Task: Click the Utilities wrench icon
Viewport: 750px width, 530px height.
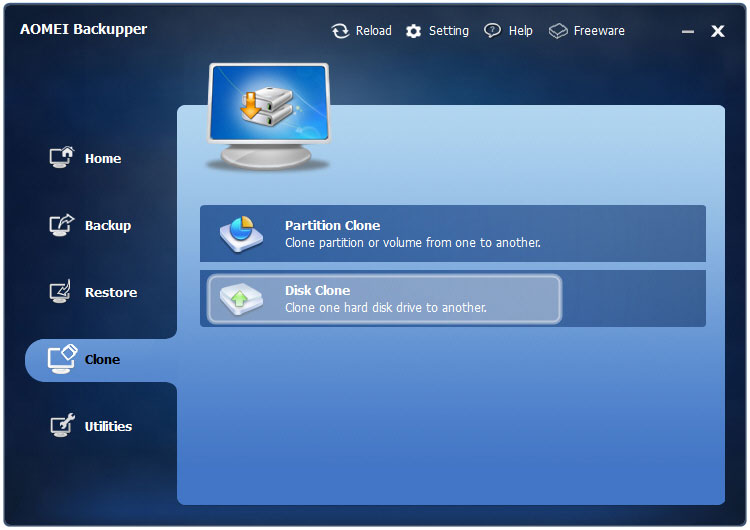Action: click(x=62, y=425)
